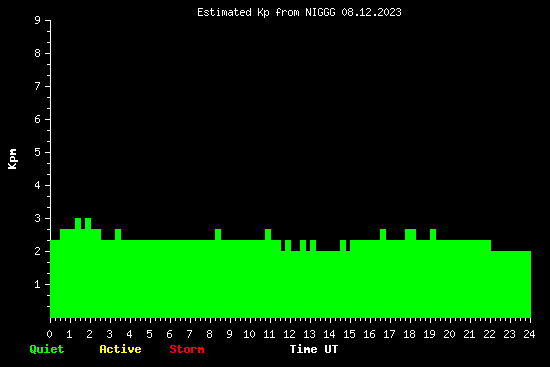Click the Time UT axis label
Image resolution: width=550 pixels, height=367 pixels.
click(314, 349)
